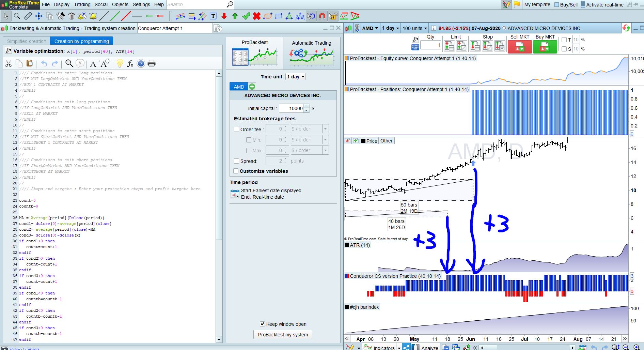Open the Objects menu
This screenshot has height=350, width=644.
click(120, 4)
